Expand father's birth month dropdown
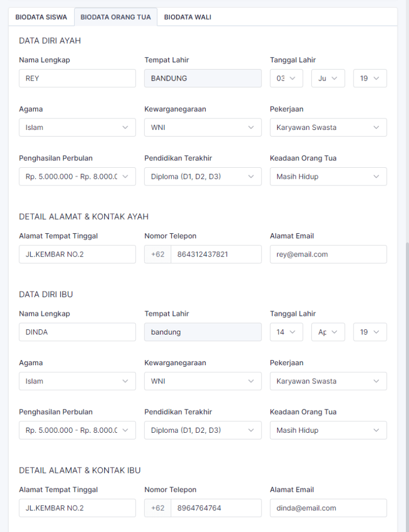 coord(328,78)
